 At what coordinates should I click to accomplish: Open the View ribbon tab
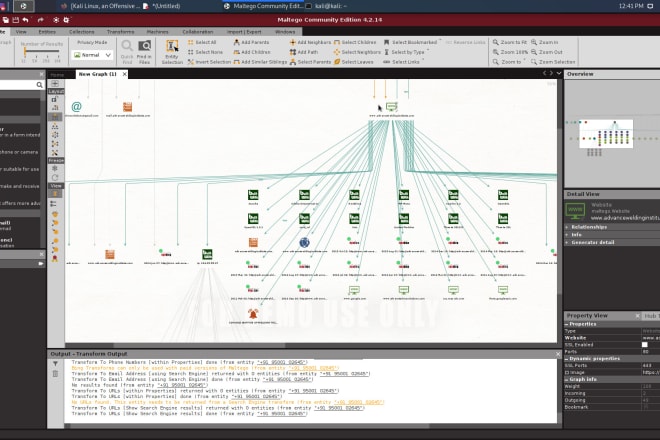[x=21, y=32]
